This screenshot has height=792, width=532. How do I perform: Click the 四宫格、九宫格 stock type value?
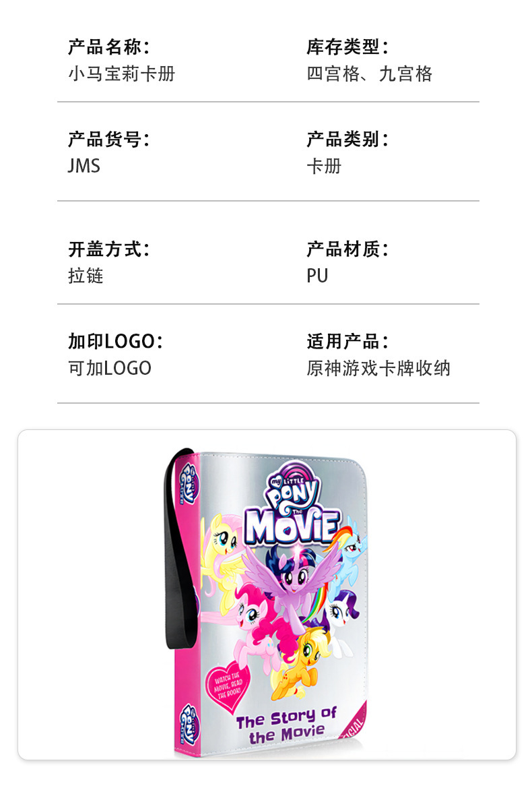369,73
